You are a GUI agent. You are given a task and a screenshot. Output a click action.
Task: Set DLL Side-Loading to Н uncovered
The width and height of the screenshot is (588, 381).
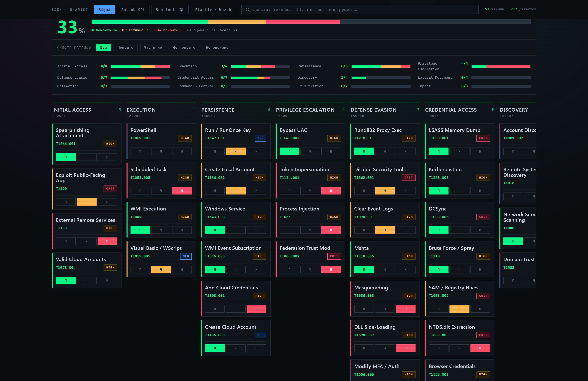click(x=406, y=348)
